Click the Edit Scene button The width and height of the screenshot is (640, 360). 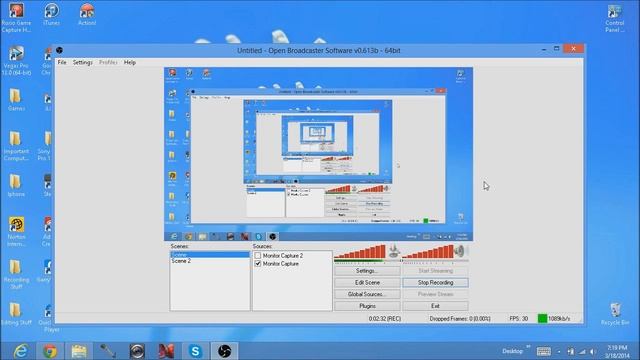coord(367,282)
